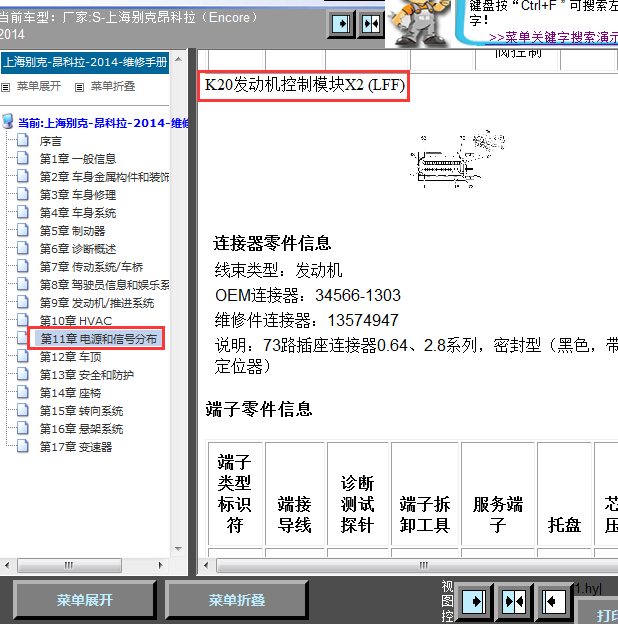Click 端子拆卸工具 column header
618x624 pixels.
pos(425,493)
